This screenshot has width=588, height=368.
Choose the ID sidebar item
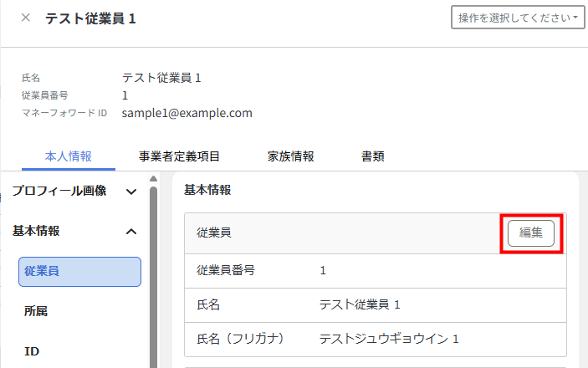[33, 351]
